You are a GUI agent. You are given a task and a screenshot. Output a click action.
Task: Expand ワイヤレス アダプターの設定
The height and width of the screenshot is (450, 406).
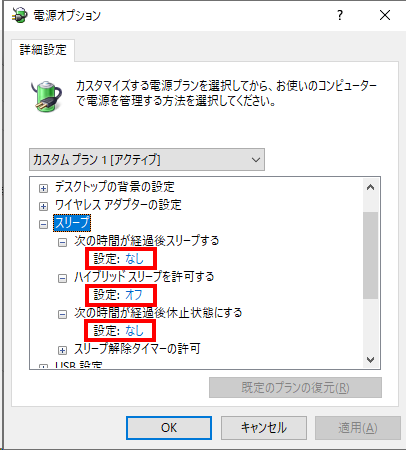[x=43, y=206]
